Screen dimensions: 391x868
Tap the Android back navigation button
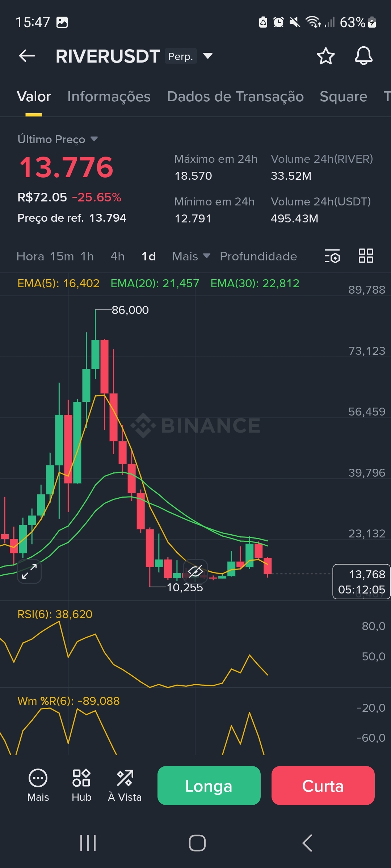(307, 843)
